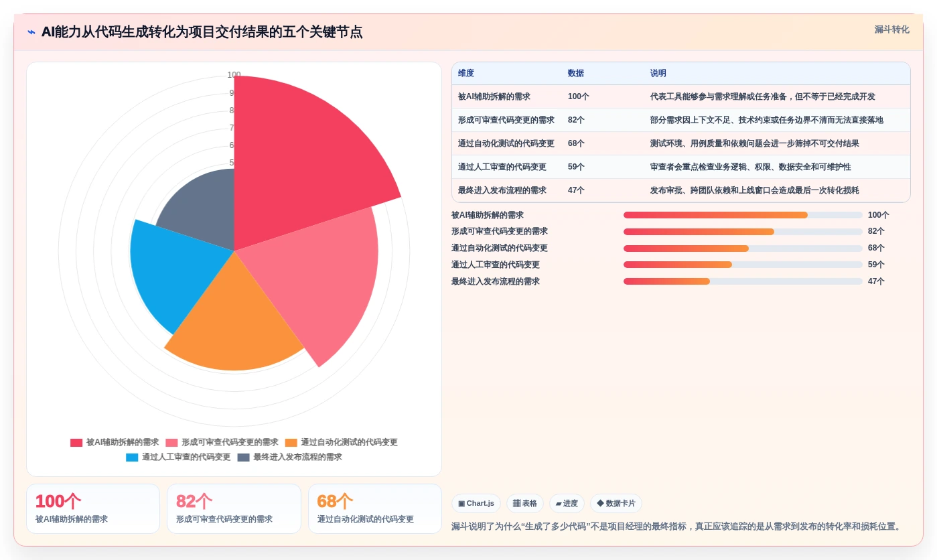This screenshot has height=560, width=937.
Task: Click the progress bar showing 59个
Action: coord(743,265)
